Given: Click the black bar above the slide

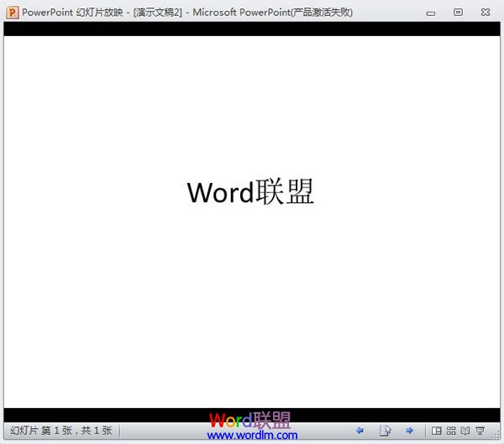Looking at the screenshot, I should [x=252, y=29].
